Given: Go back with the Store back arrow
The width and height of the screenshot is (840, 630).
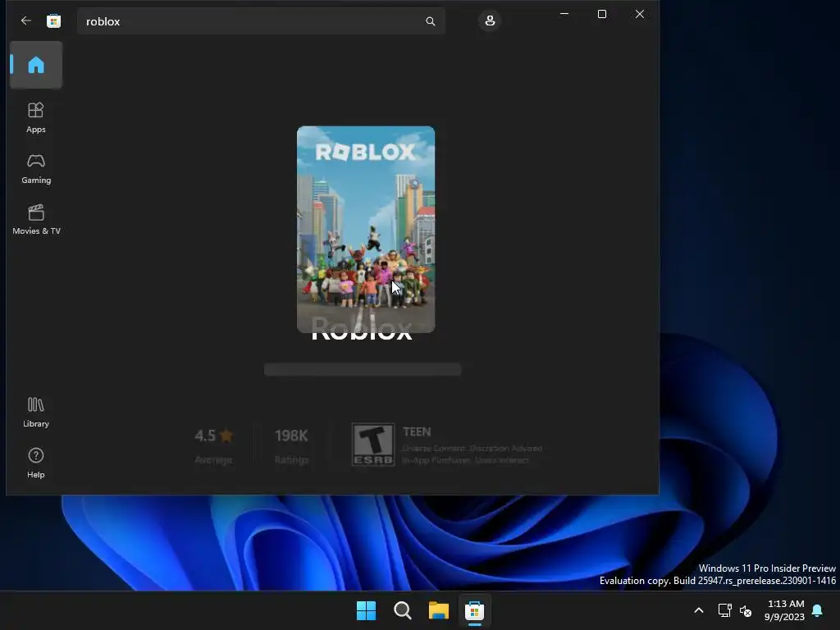Looking at the screenshot, I should point(25,21).
